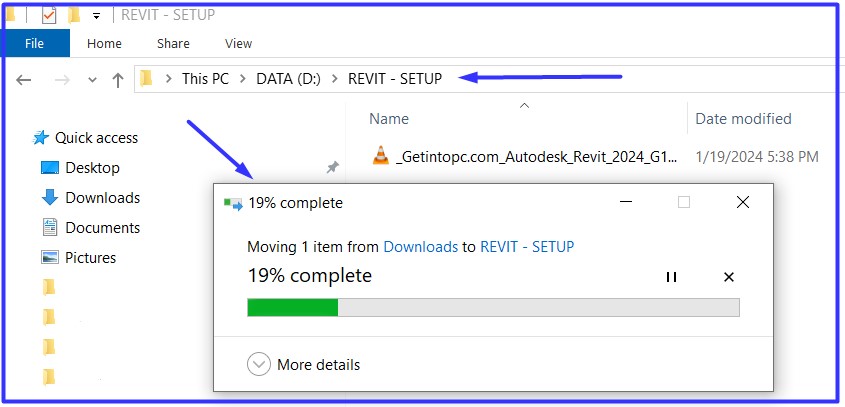This screenshot has width=845, height=407.
Task: Select the Getintopc Autodesk Revit 2024 file
Action: coord(524,157)
